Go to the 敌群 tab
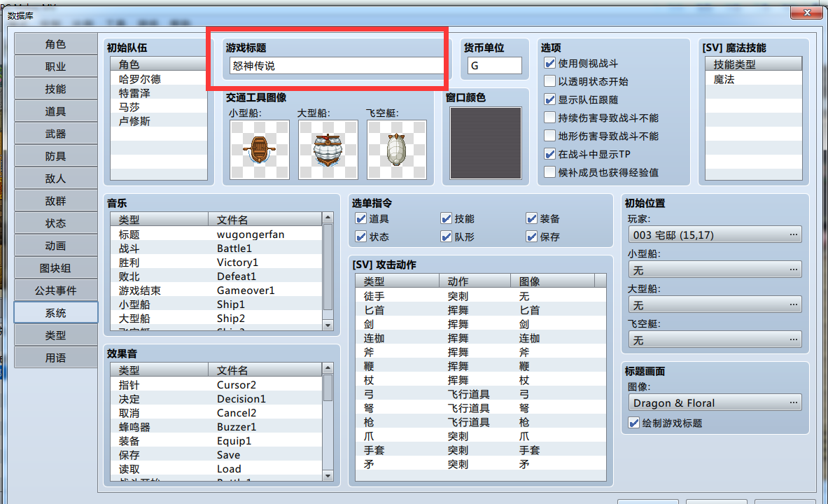 (55, 201)
